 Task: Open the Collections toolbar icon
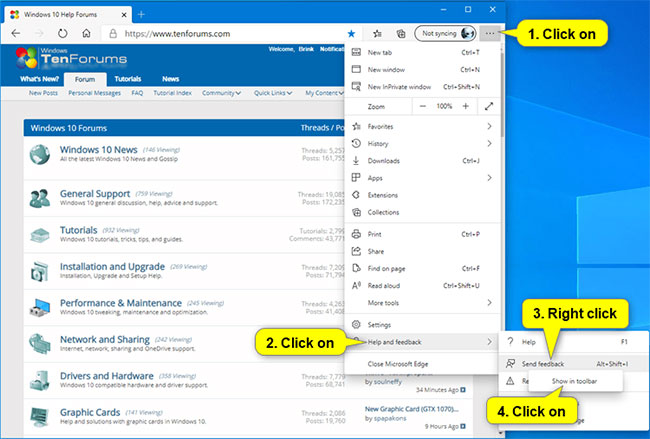pos(401,34)
